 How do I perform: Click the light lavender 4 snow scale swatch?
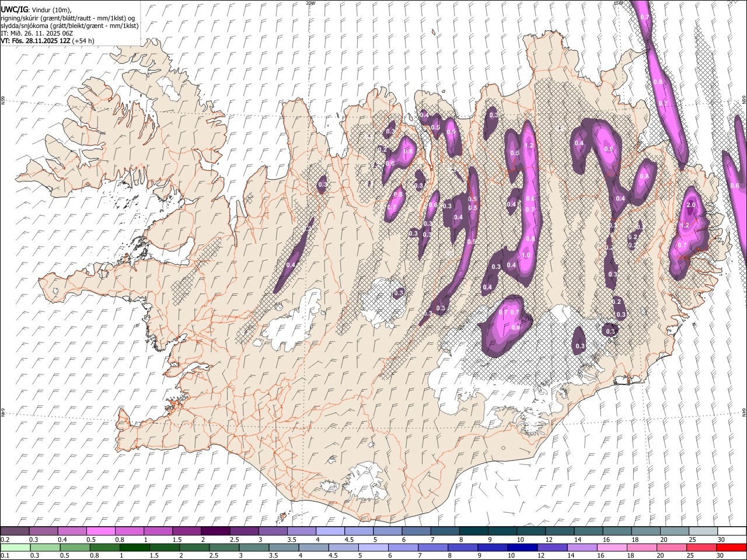pyautogui.click(x=329, y=531)
